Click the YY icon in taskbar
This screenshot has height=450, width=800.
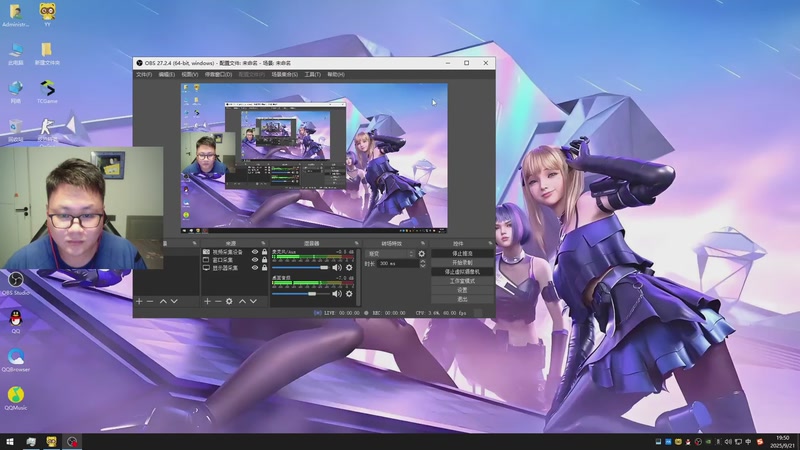tap(52, 442)
